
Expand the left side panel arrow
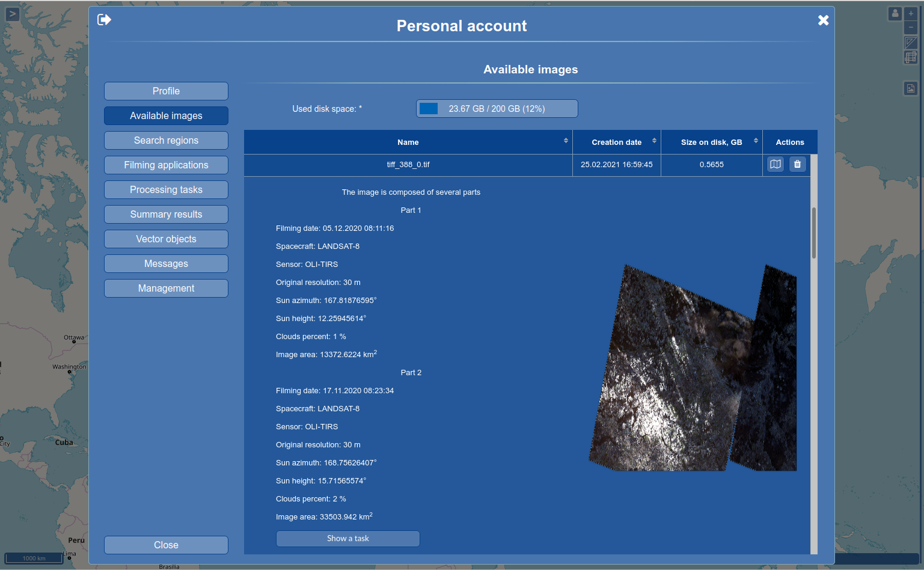[x=12, y=14]
